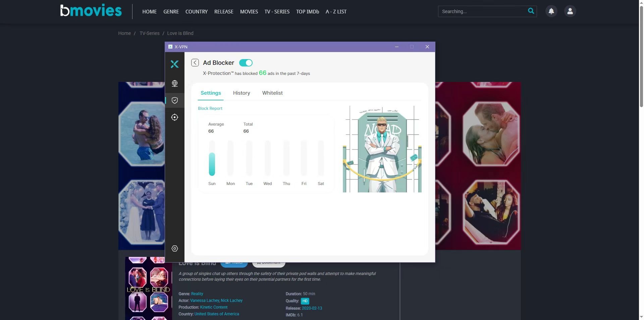Turn off the Ad Blocker toggle

click(x=246, y=63)
